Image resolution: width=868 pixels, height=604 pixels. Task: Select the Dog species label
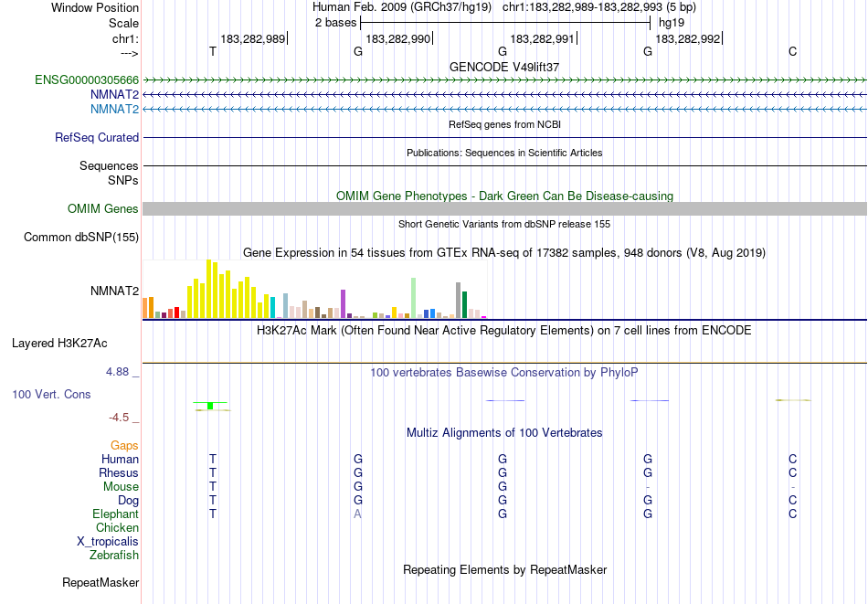(129, 501)
